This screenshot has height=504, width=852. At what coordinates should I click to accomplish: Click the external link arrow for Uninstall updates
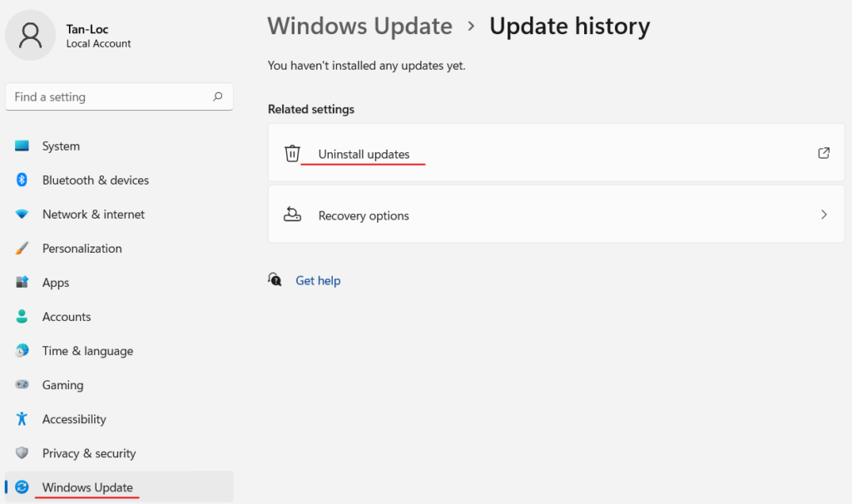(824, 153)
